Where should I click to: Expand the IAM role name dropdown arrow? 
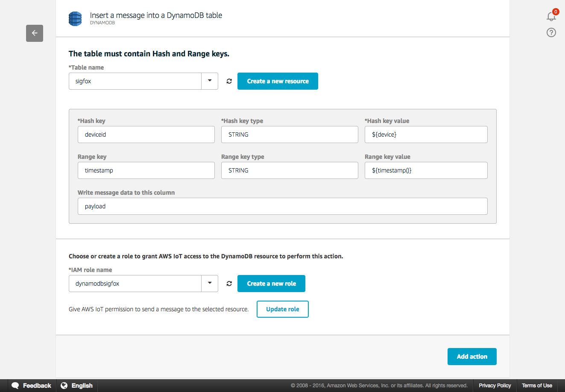click(210, 284)
